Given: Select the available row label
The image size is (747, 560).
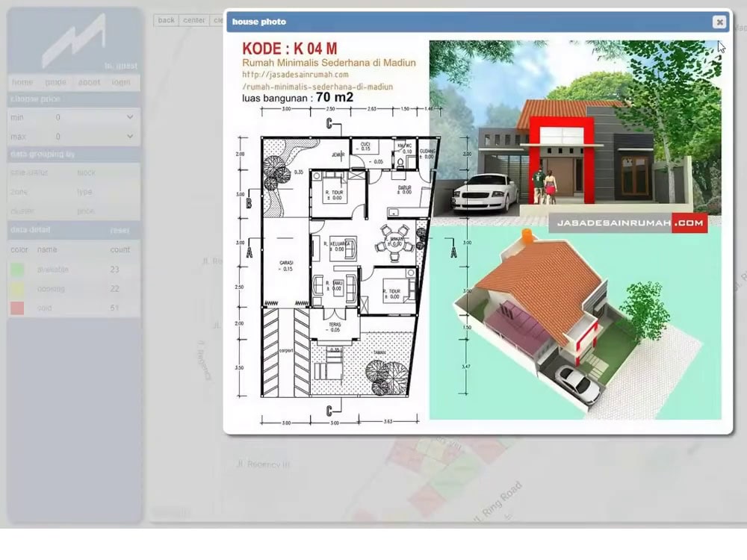Looking at the screenshot, I should (x=53, y=270).
